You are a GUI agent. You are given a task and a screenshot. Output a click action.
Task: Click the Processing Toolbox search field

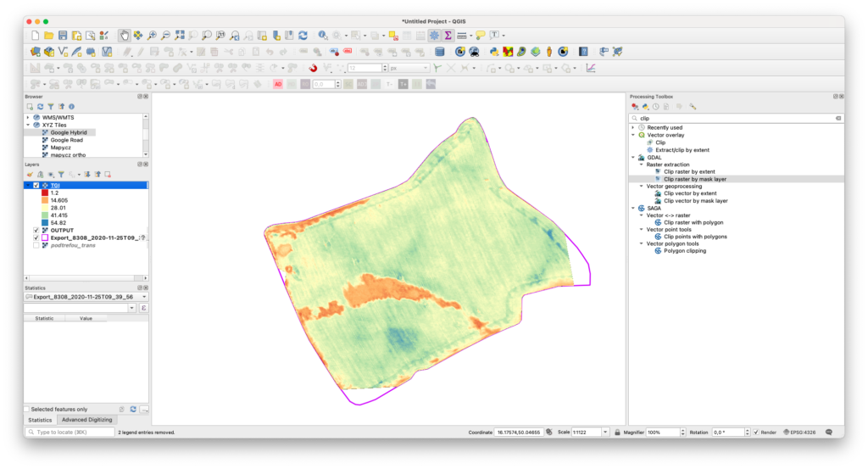[x=733, y=118]
